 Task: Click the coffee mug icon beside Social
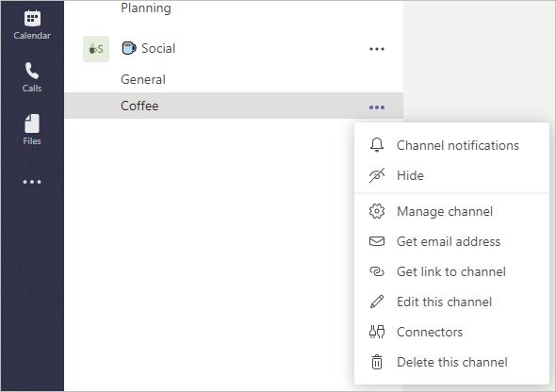129,48
